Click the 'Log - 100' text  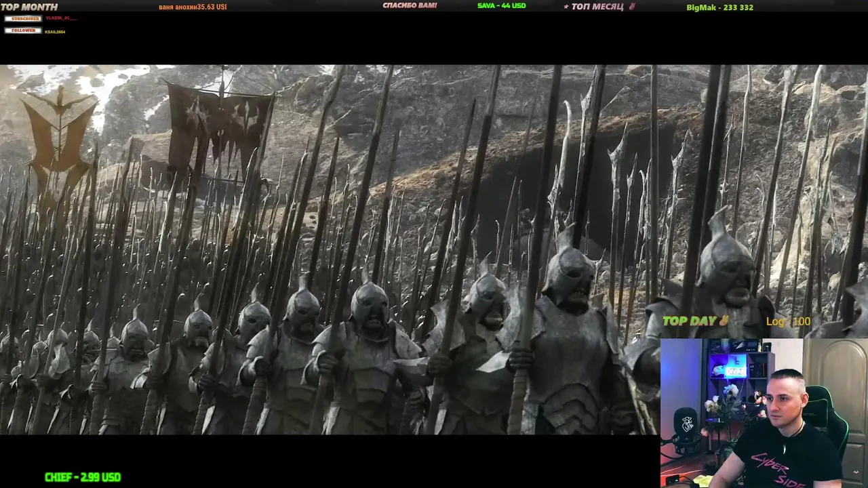(x=789, y=322)
